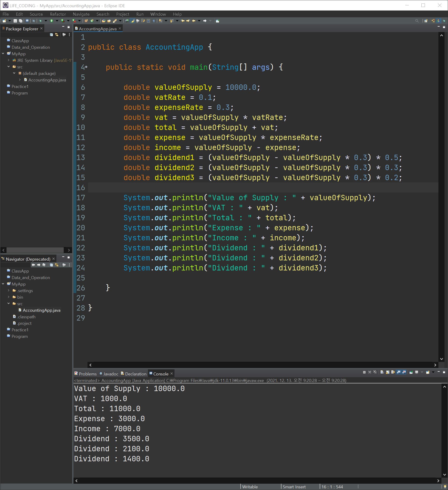Click the Package Explorer horizontal scrollbar

coord(35,250)
